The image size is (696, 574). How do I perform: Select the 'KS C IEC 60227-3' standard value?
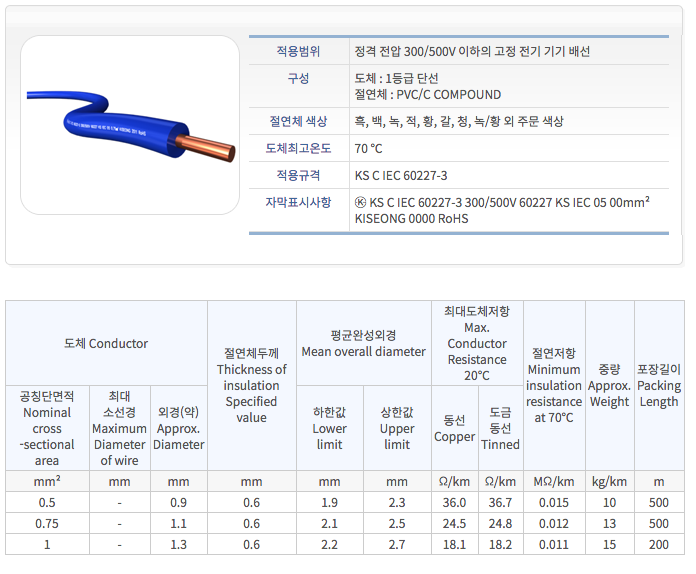[x=401, y=175]
